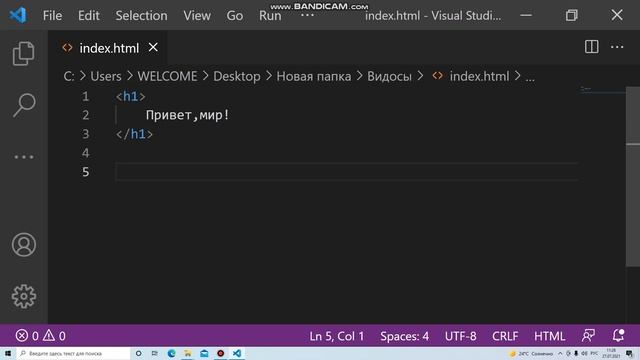Show additional views via activity bar ellipsis
Screen dimensions: 640x360
coord(24,157)
